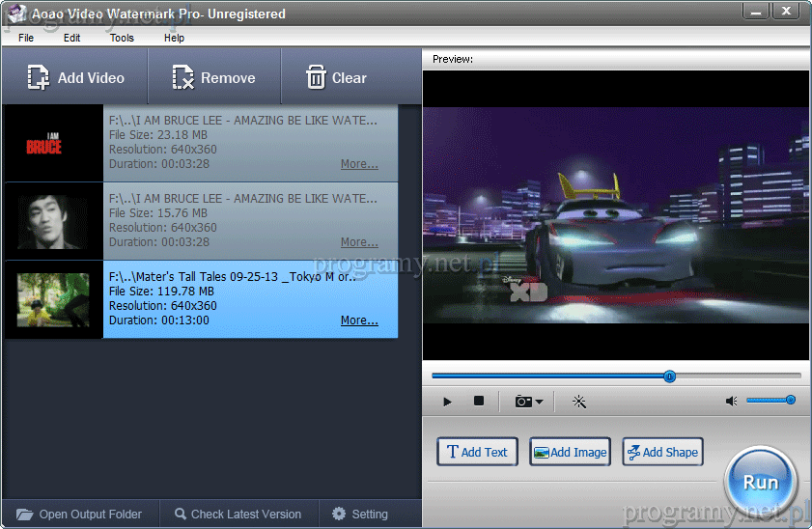The width and height of the screenshot is (812, 529).
Task: Stop the video preview playback
Action: coord(478,402)
